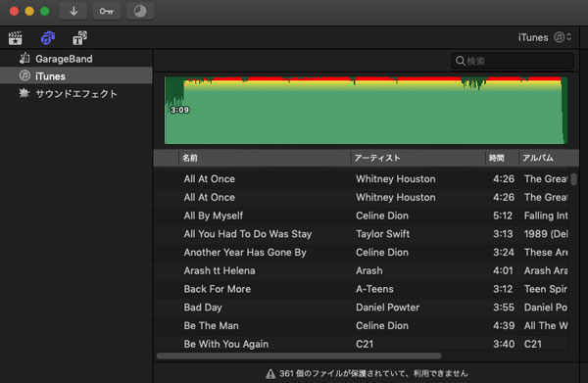588x383 pixels.
Task: Click the 3:09 duration label on waveform
Action: click(x=179, y=110)
